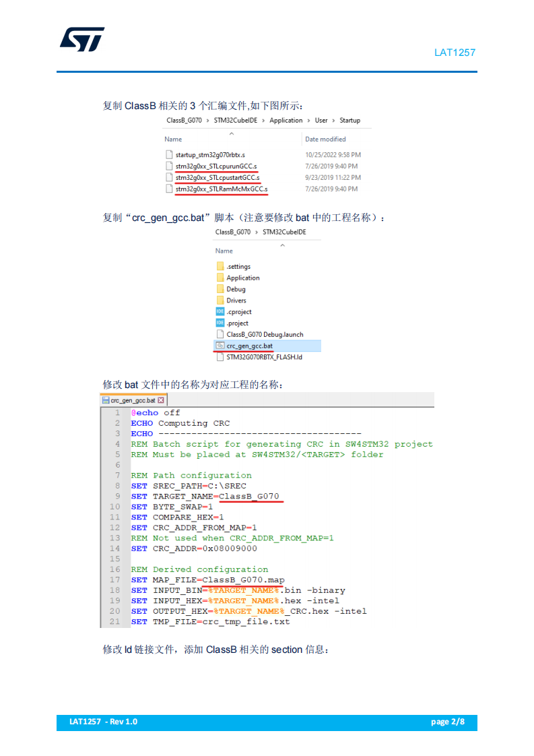Click file icon of stm32g0xx_STLRamMcMxGCC.s
This screenshot has width=534, height=756.
coord(169,189)
